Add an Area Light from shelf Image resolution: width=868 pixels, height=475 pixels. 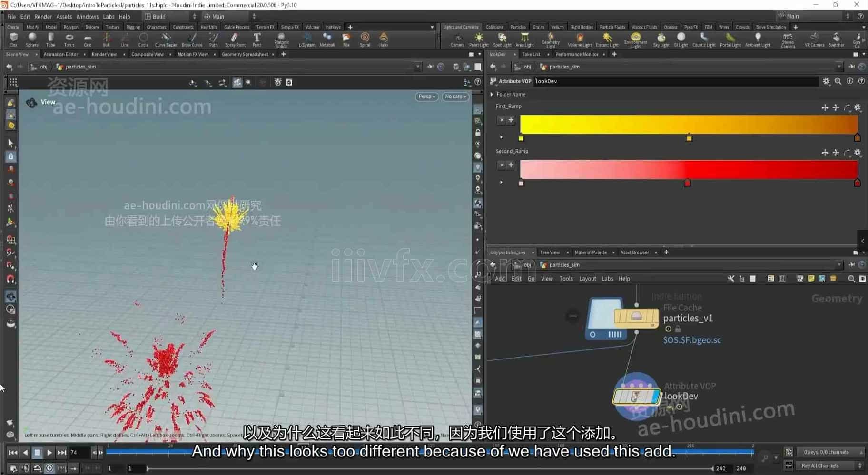[524, 40]
